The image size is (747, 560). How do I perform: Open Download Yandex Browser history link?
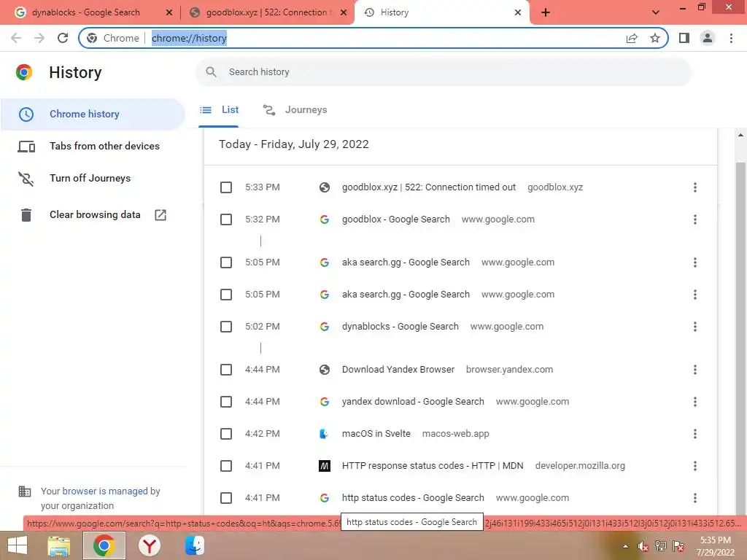click(x=398, y=370)
